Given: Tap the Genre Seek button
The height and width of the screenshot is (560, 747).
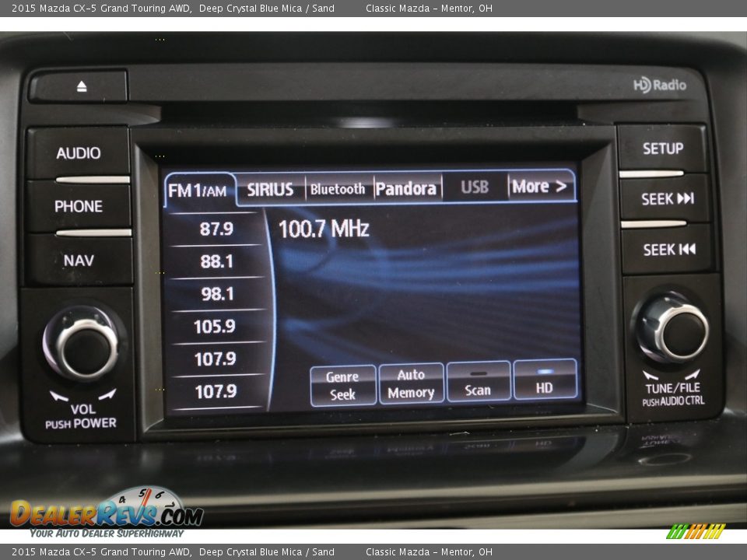Looking at the screenshot, I should click(343, 385).
